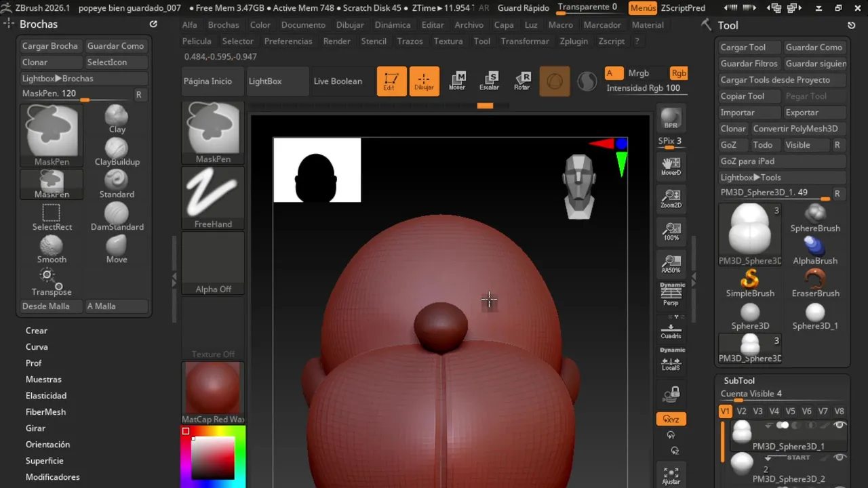Choose the Smooth brush

[52, 249]
